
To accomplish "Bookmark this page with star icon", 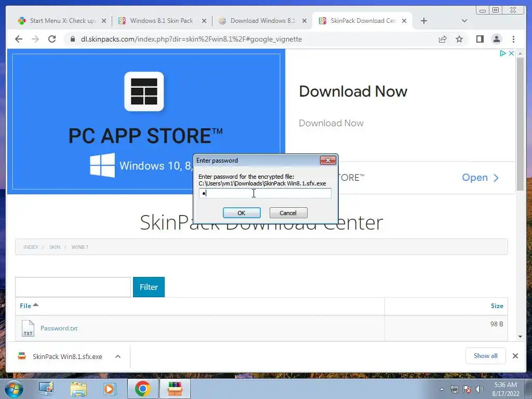I will point(459,39).
